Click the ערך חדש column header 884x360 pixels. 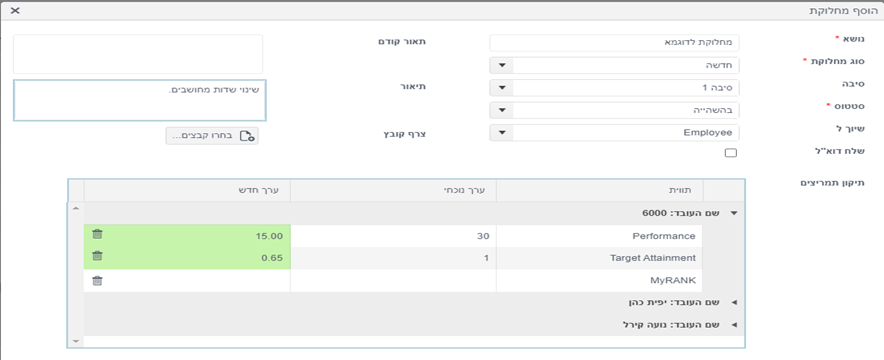187,190
